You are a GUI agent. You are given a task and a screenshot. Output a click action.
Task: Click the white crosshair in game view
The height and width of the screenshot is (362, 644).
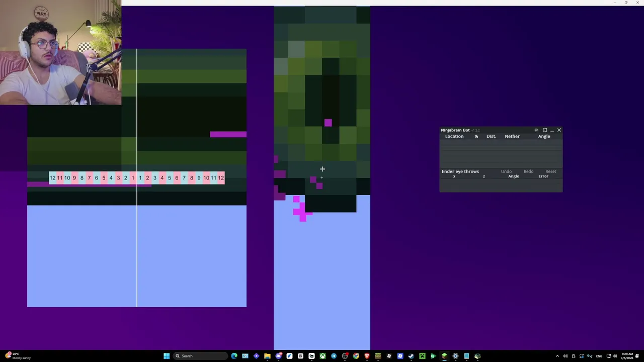coord(323,169)
